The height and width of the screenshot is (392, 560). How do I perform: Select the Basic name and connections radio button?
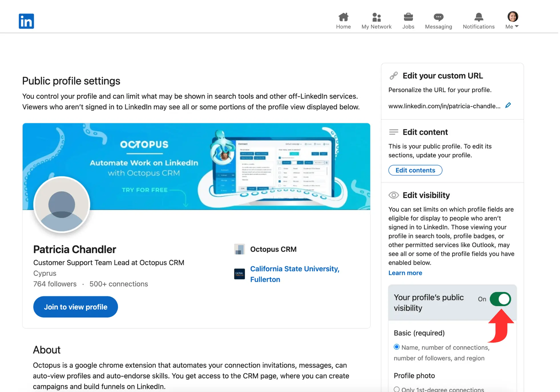tap(397, 347)
